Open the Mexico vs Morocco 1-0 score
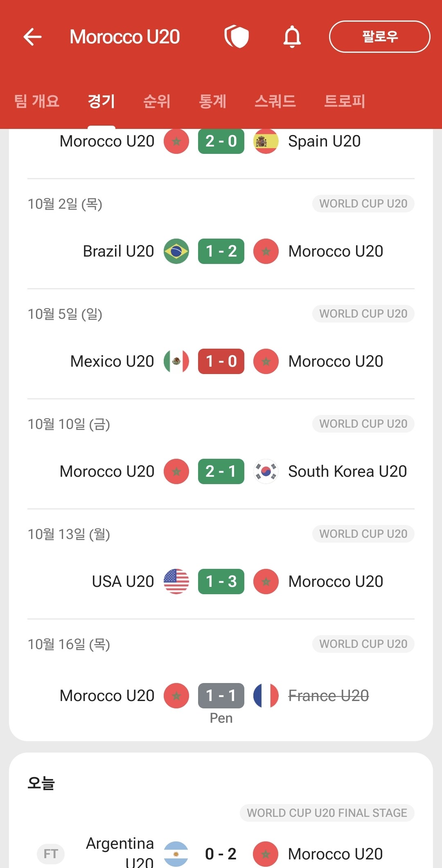 (x=221, y=361)
